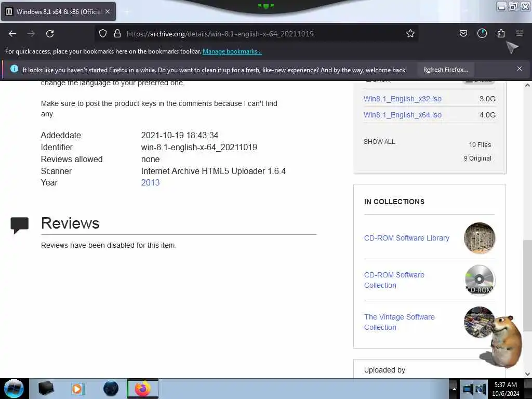This screenshot has height=399, width=532.
Task: Open CD-ROM Software Library collection link
Action: coord(406,238)
